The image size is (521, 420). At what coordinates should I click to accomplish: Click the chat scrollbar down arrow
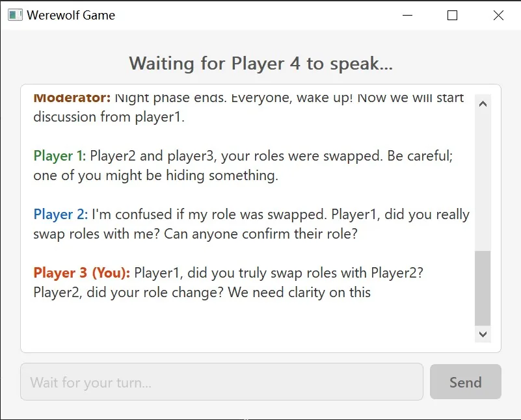click(x=483, y=334)
